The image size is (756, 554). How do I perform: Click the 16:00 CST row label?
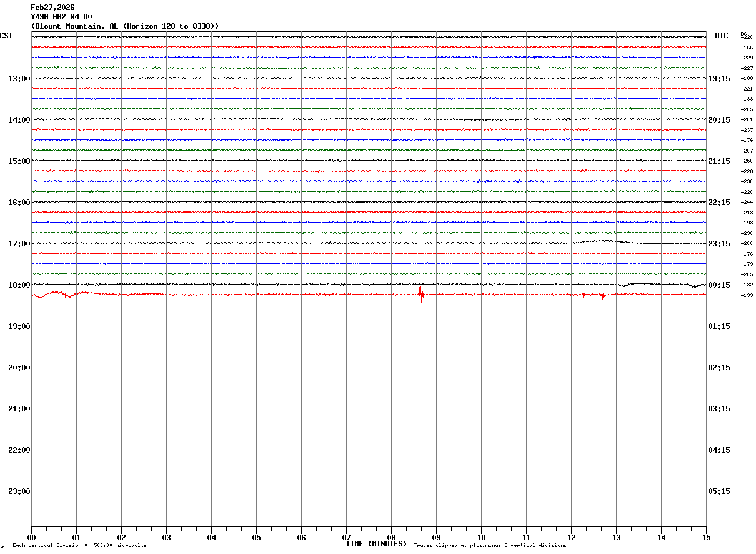tap(19, 202)
